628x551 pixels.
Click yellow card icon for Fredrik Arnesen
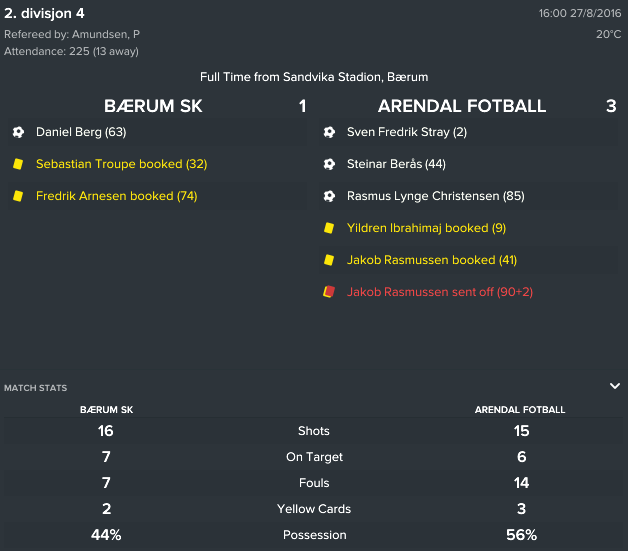coord(18,196)
